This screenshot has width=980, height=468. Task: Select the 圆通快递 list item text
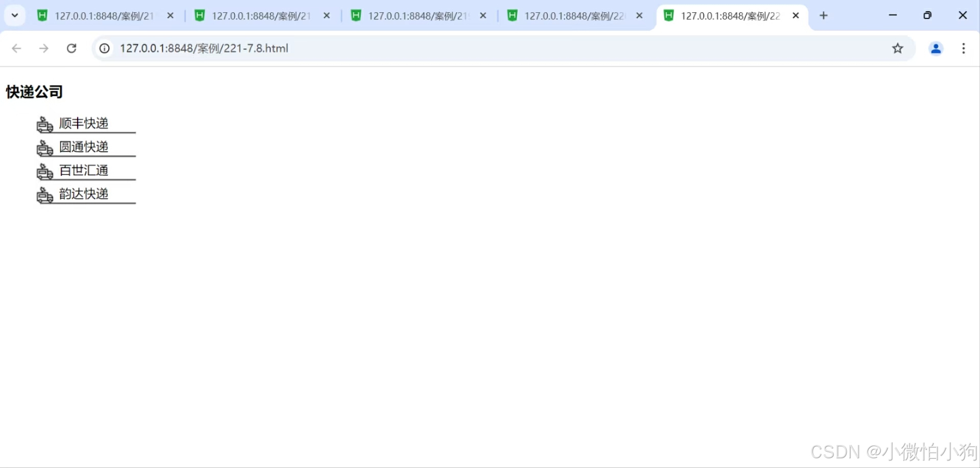(84, 147)
